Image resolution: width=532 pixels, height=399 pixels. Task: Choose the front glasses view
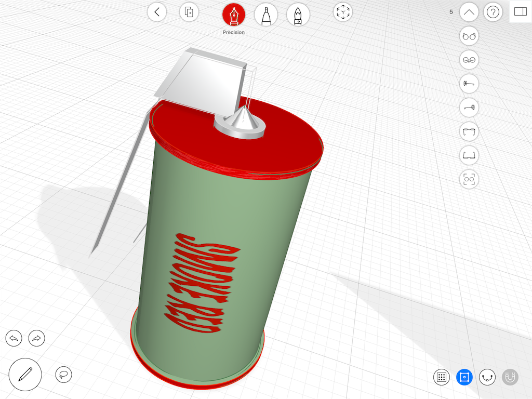click(469, 36)
